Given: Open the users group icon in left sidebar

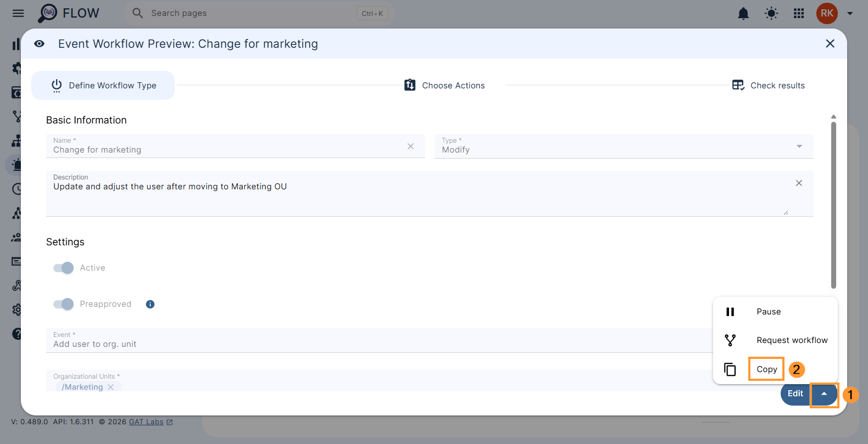Looking at the screenshot, I should click(16, 237).
